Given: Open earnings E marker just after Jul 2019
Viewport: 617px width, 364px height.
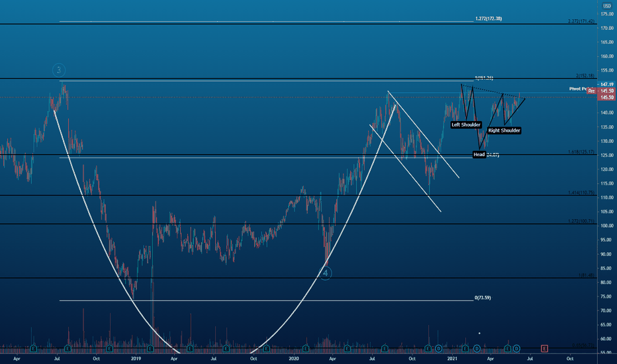Looking at the screenshot, I should pos(226,349).
